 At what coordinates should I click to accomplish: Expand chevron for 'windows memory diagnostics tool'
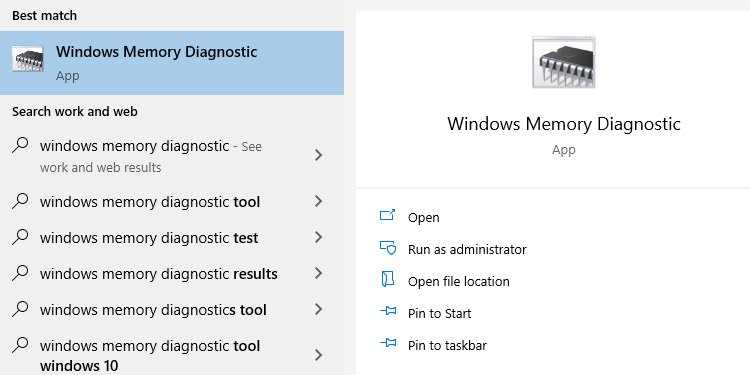point(319,309)
